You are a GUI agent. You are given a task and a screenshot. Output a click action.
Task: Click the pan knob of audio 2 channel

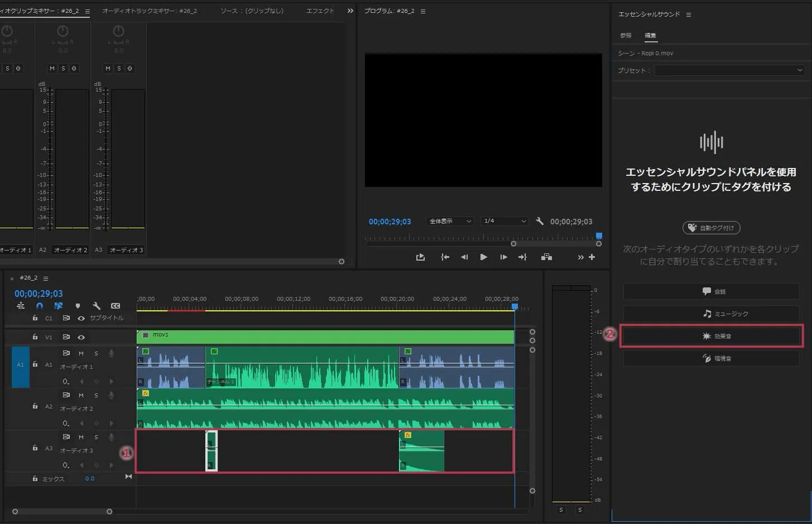click(x=63, y=31)
